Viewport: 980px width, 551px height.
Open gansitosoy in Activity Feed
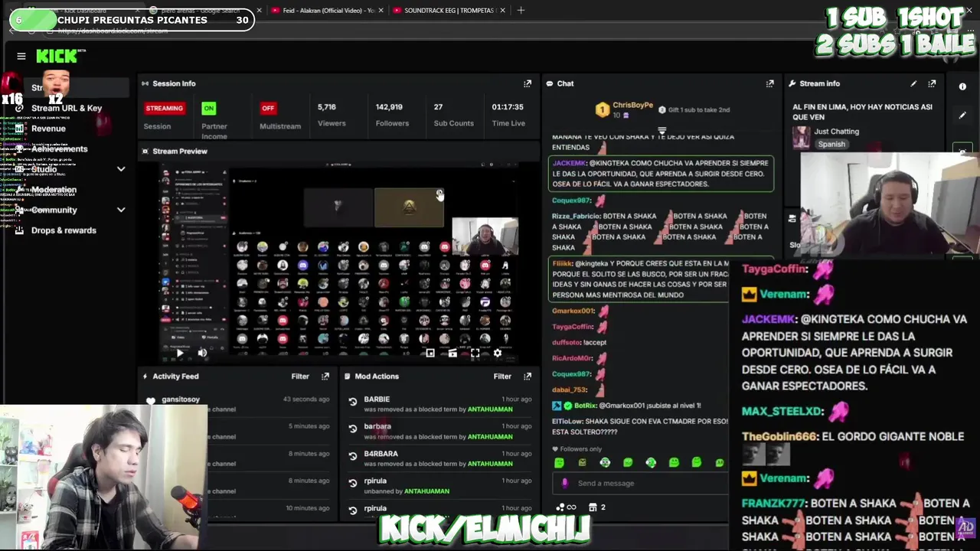pos(181,399)
